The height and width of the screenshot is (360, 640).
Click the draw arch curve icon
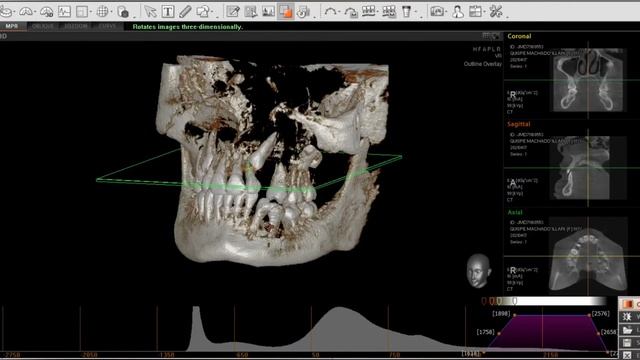pyautogui.click(x=330, y=11)
